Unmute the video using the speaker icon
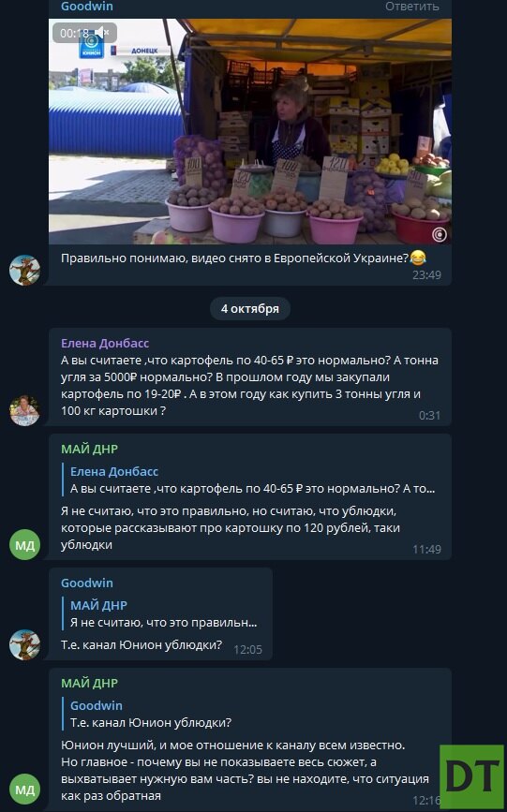Image resolution: width=507 pixels, height=812 pixels. [102, 33]
